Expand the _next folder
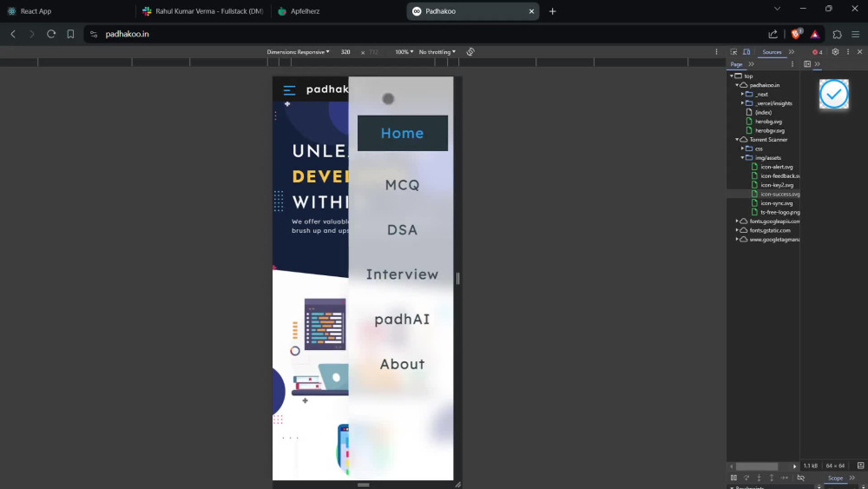The height and width of the screenshot is (489, 868). tap(742, 94)
